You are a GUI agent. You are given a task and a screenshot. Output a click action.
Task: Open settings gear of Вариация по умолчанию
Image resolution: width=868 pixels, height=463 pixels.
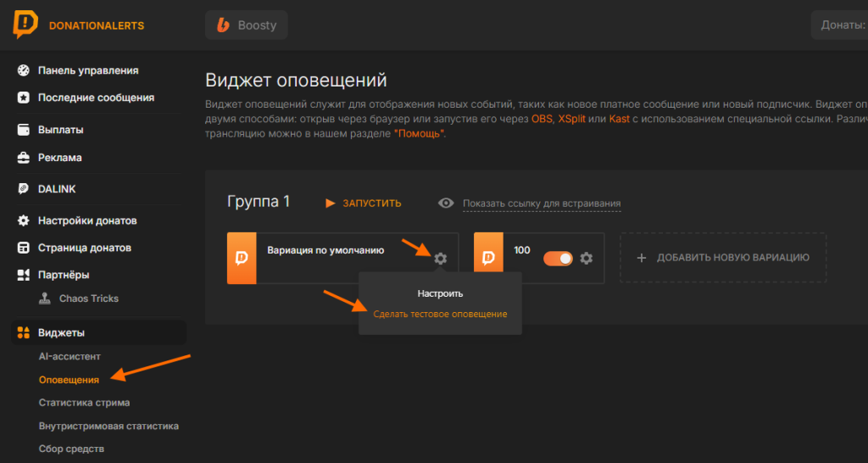440,258
